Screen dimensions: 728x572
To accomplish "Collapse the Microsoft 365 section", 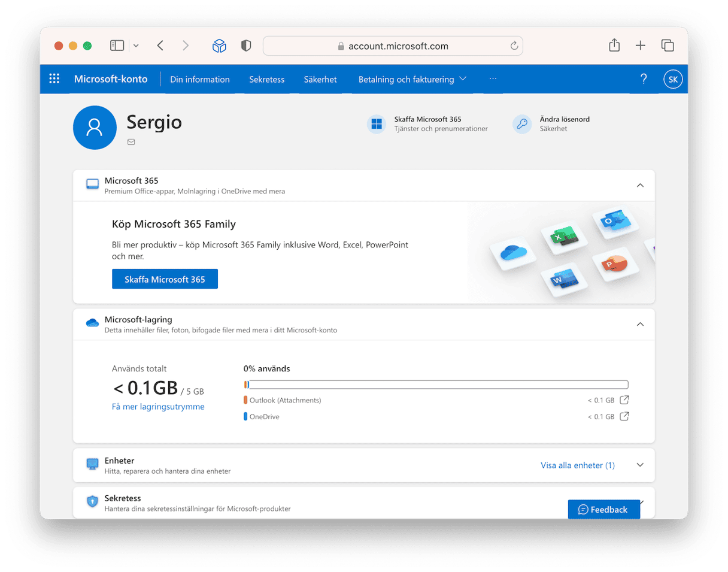I will tap(640, 186).
